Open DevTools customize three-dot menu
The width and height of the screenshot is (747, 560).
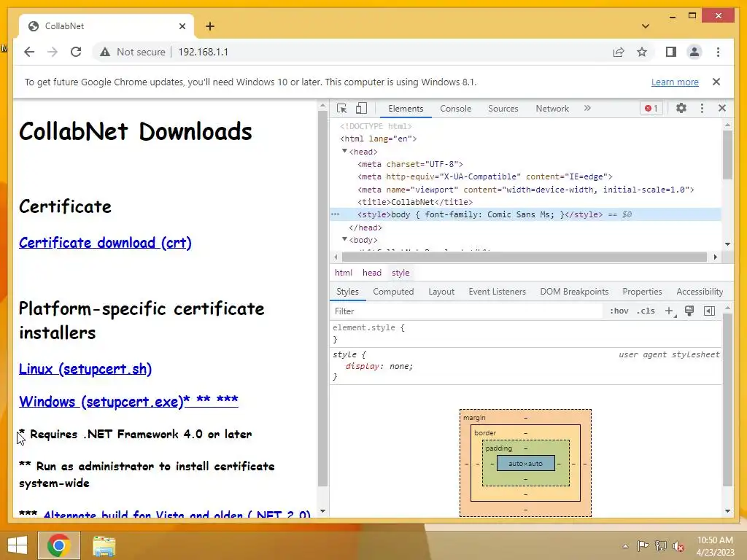[x=702, y=108]
